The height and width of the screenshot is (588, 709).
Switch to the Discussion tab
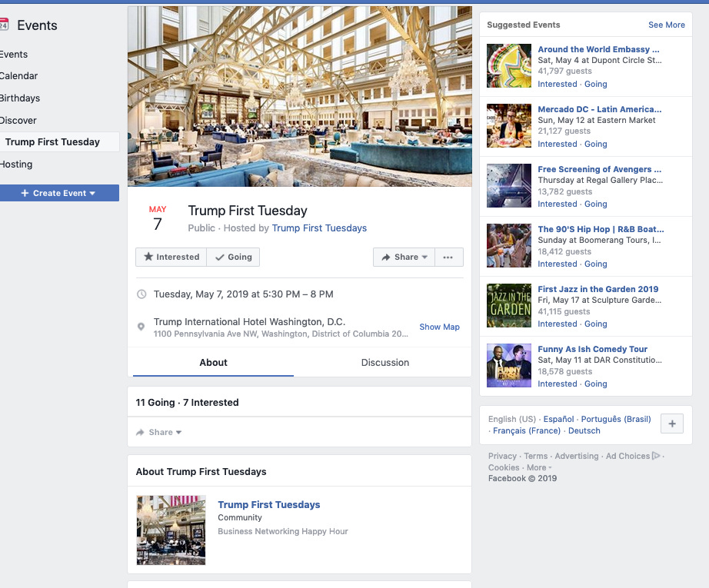coord(384,363)
